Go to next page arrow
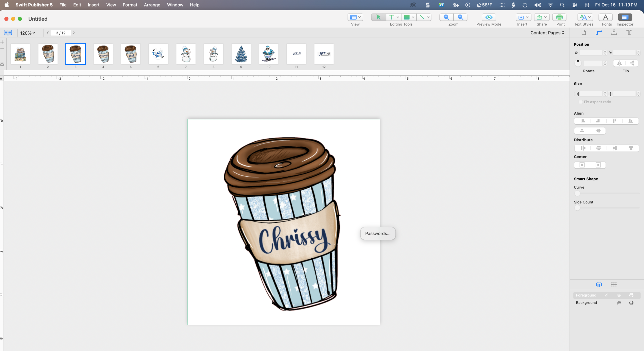Image resolution: width=644 pixels, height=351 pixels. 74,33
